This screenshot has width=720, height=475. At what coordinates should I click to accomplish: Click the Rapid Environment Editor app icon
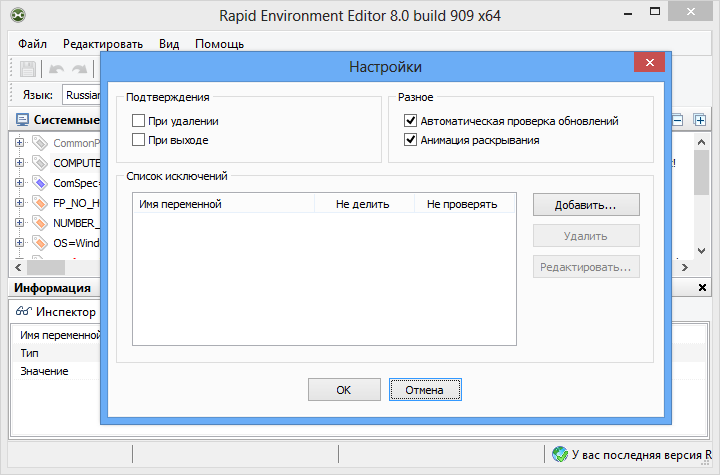tap(18, 15)
